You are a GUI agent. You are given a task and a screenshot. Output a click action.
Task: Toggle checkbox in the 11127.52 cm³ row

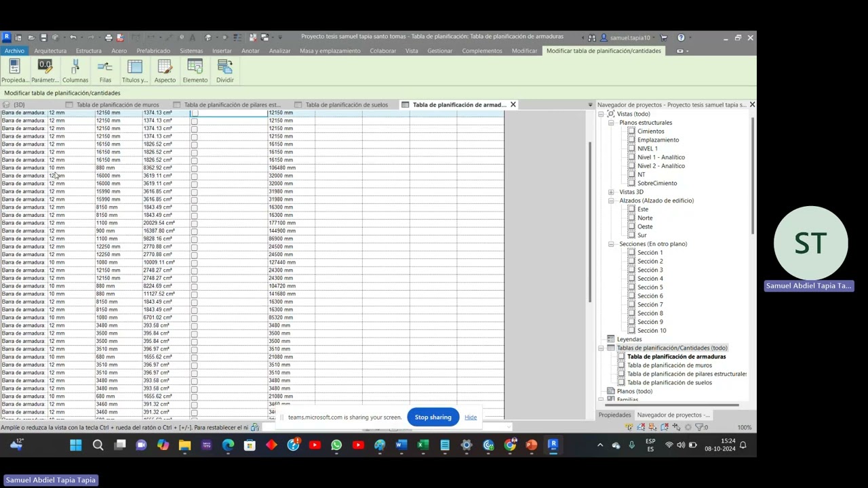tap(194, 294)
